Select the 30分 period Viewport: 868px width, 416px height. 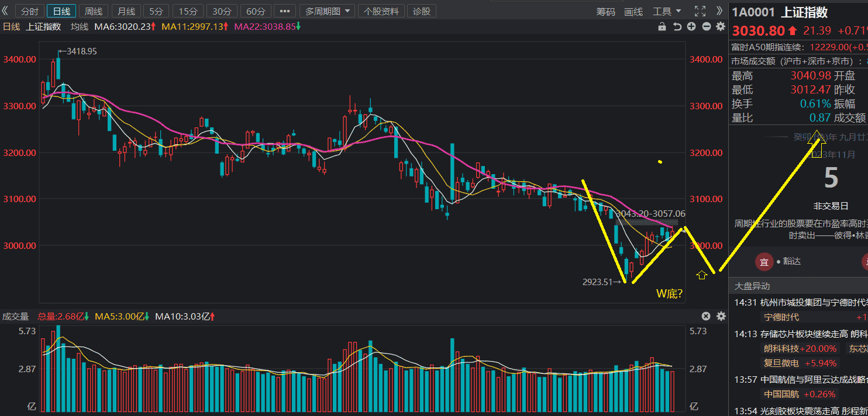click(222, 11)
